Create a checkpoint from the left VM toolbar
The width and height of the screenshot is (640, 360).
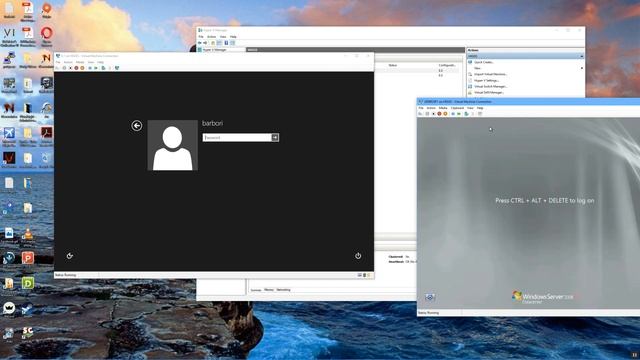pyautogui.click(x=103, y=68)
